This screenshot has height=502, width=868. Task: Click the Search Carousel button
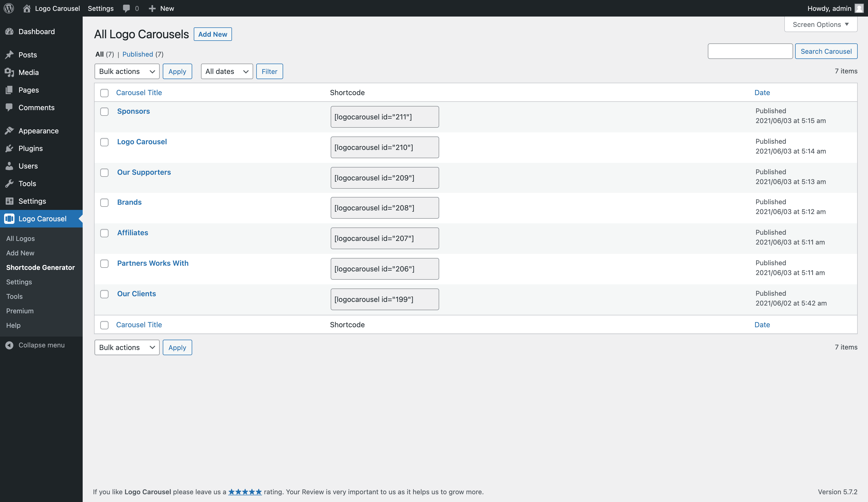pyautogui.click(x=826, y=51)
